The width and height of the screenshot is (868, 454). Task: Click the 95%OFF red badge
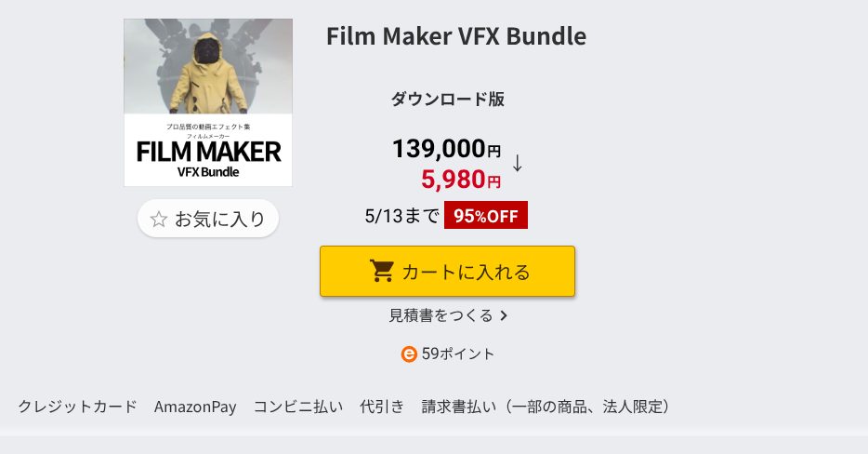[485, 215]
